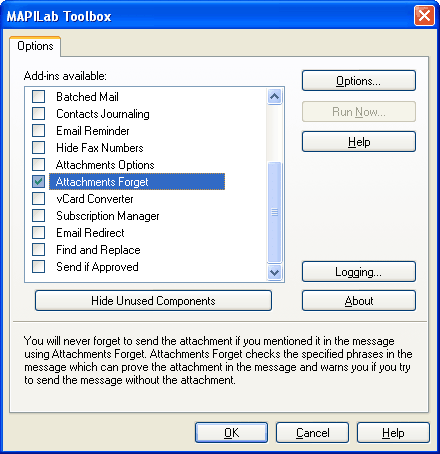Select the Find and Replace add-in entry
The width and height of the screenshot is (440, 454).
tap(98, 250)
